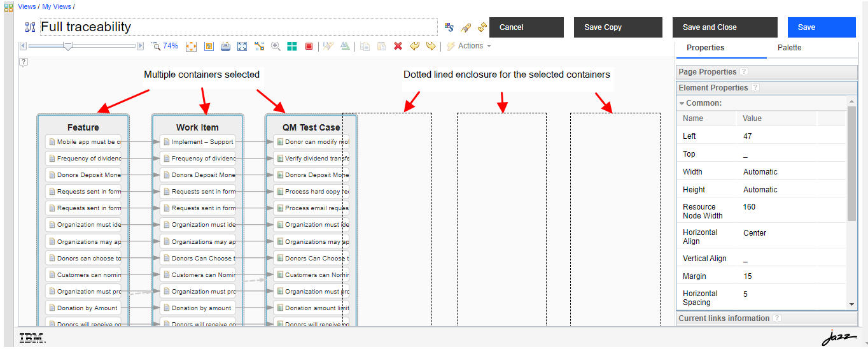The width and height of the screenshot is (868, 349).
Task: Click the blue Save button
Action: coord(821,27)
